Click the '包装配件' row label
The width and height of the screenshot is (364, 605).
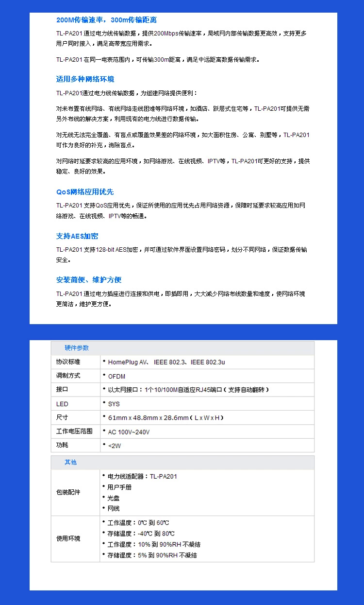[68, 492]
